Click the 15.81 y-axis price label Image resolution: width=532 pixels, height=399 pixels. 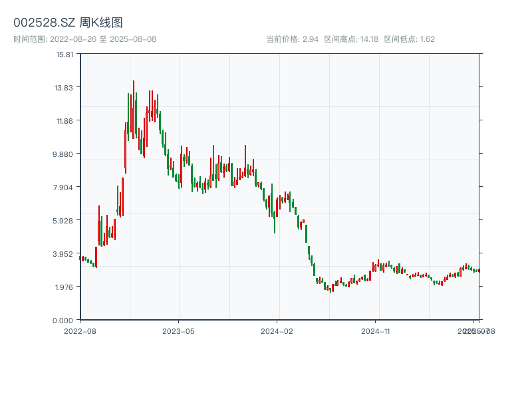[65, 55]
